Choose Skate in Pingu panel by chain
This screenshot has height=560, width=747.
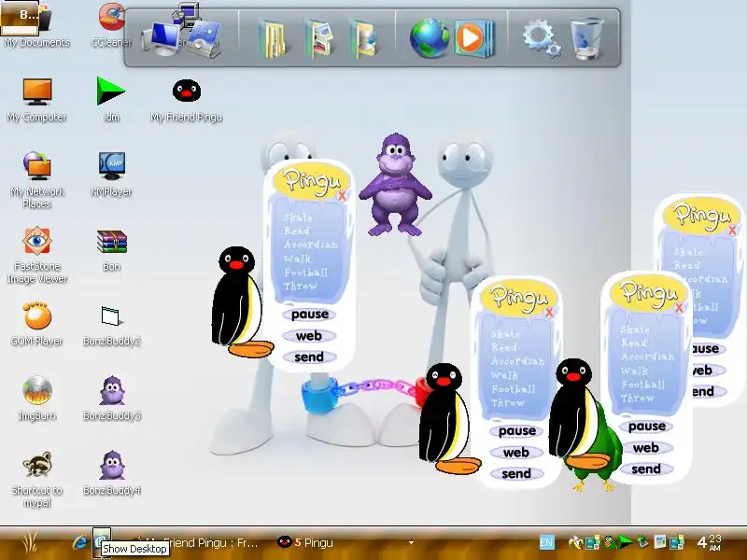click(505, 334)
